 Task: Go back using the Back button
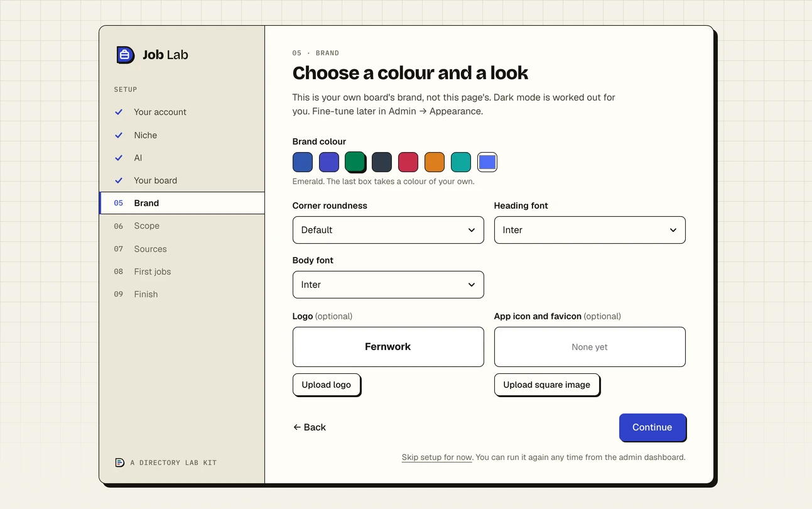tap(310, 427)
